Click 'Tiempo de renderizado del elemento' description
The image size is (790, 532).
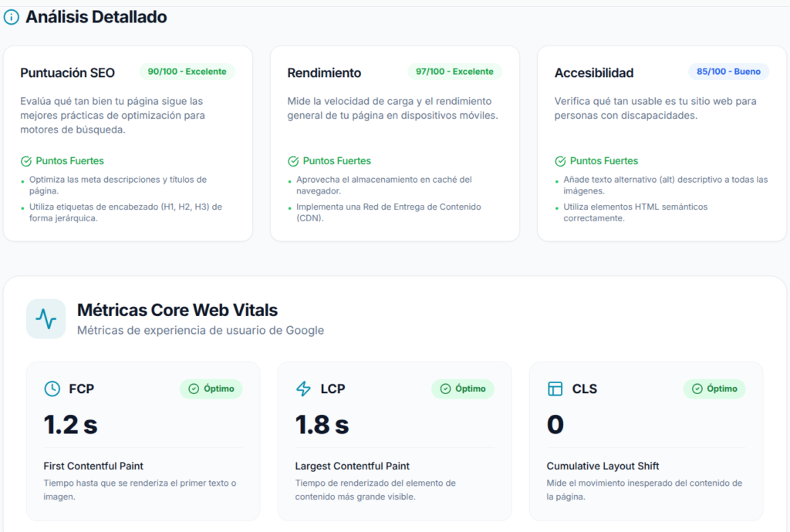tap(376, 490)
